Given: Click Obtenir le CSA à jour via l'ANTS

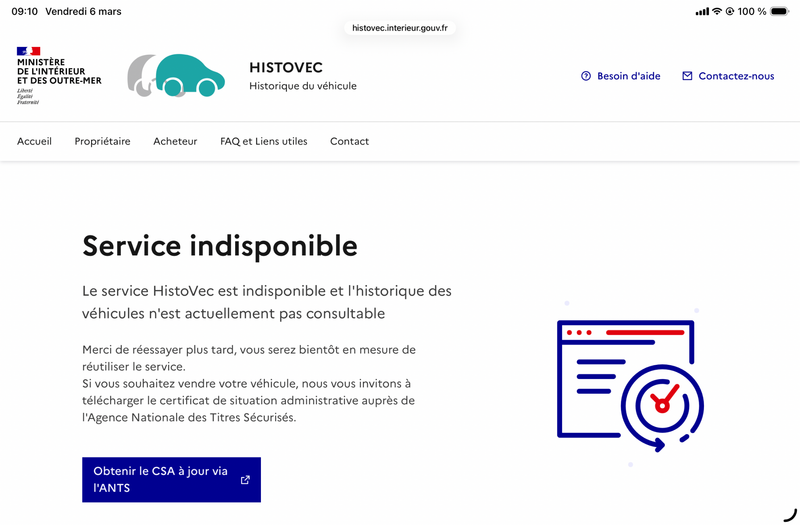Looking at the screenshot, I should tap(171, 480).
